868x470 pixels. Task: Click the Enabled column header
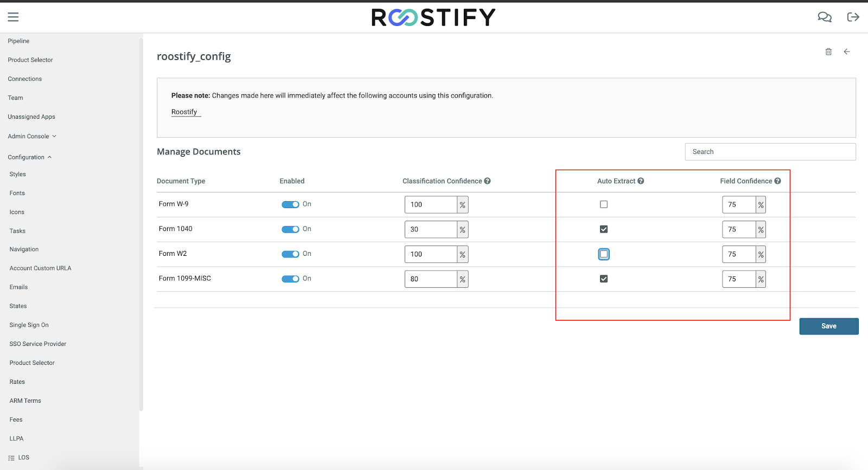tap(292, 181)
